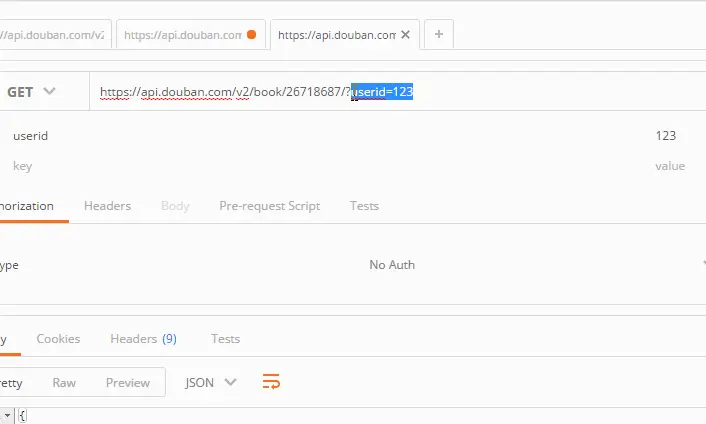The image size is (706, 424).
Task: Open the response Cookies tab
Action: click(x=58, y=338)
